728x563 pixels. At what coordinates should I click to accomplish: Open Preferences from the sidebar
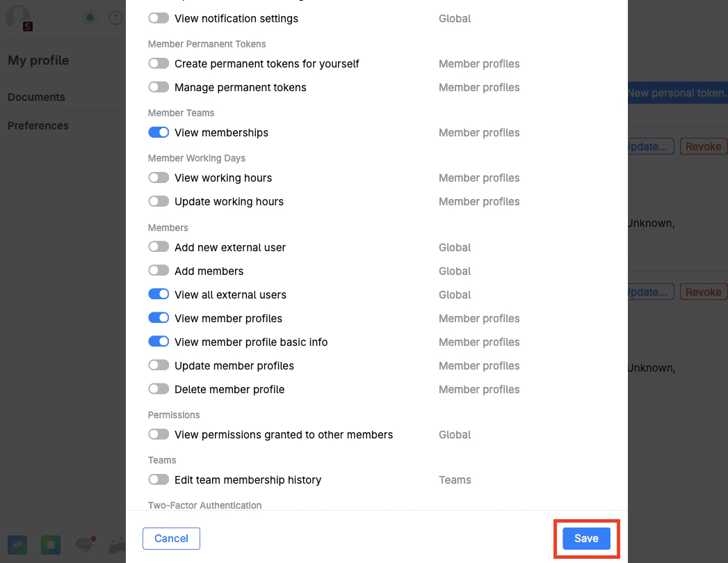(x=38, y=125)
